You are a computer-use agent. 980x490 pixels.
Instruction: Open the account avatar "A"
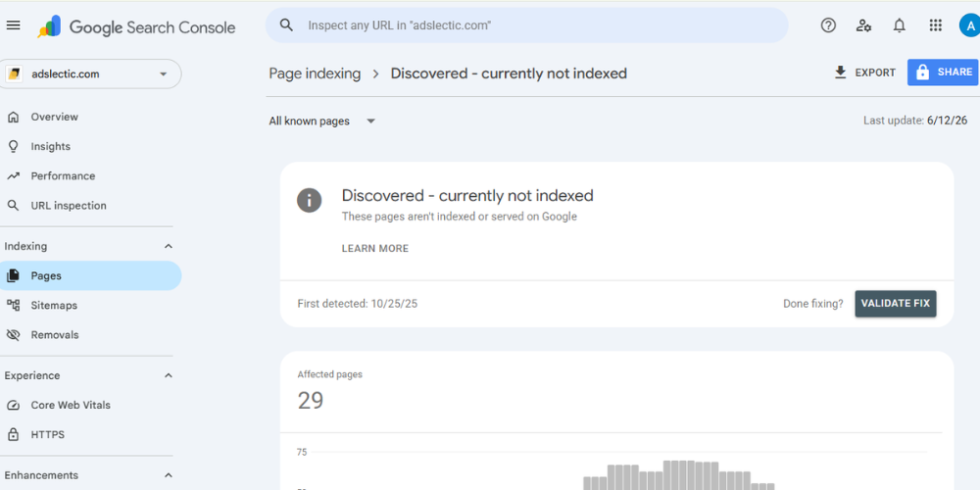coord(970,25)
